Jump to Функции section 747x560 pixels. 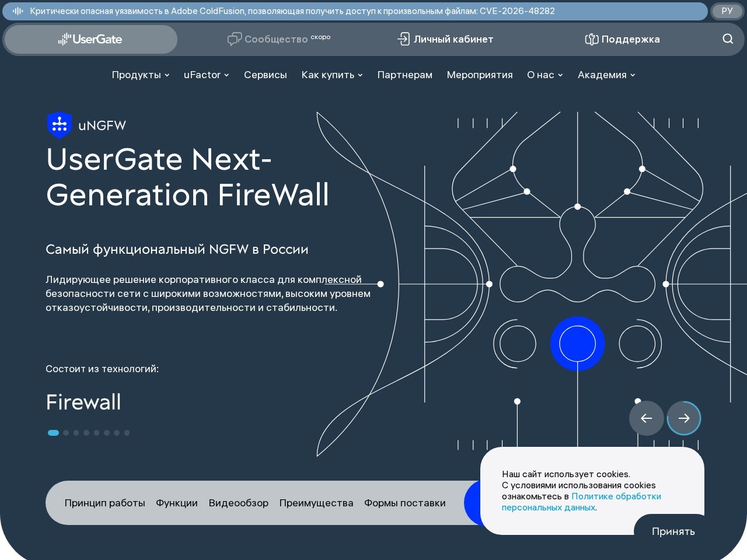[x=177, y=503]
